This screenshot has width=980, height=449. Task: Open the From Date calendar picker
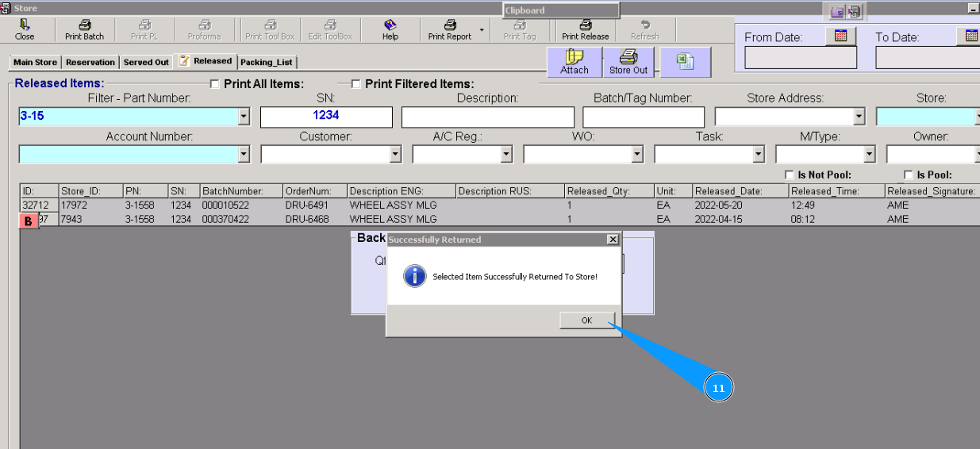point(841,36)
